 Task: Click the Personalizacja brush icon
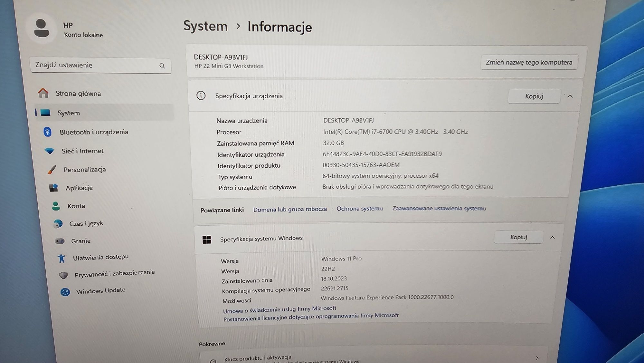pos(52,170)
